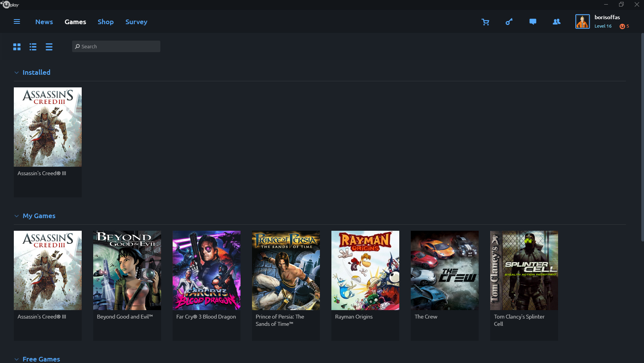Click The Crew title text

pos(426,317)
